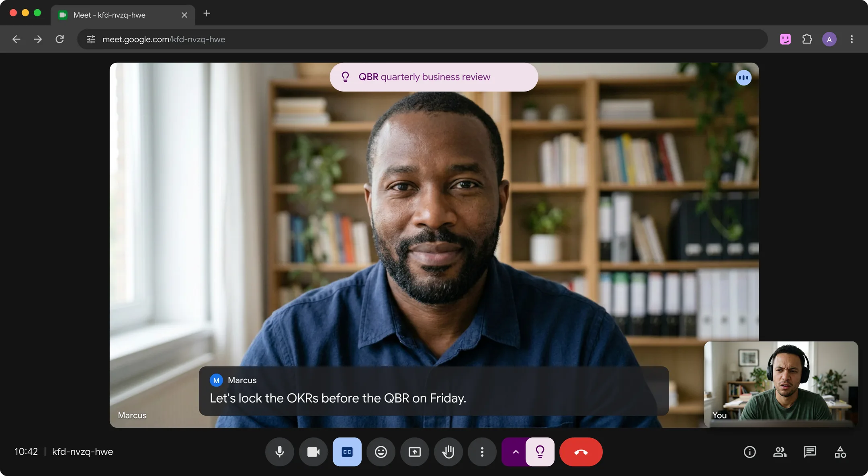Click the caption text about OKRs and QBR
868x476 pixels.
(338, 398)
